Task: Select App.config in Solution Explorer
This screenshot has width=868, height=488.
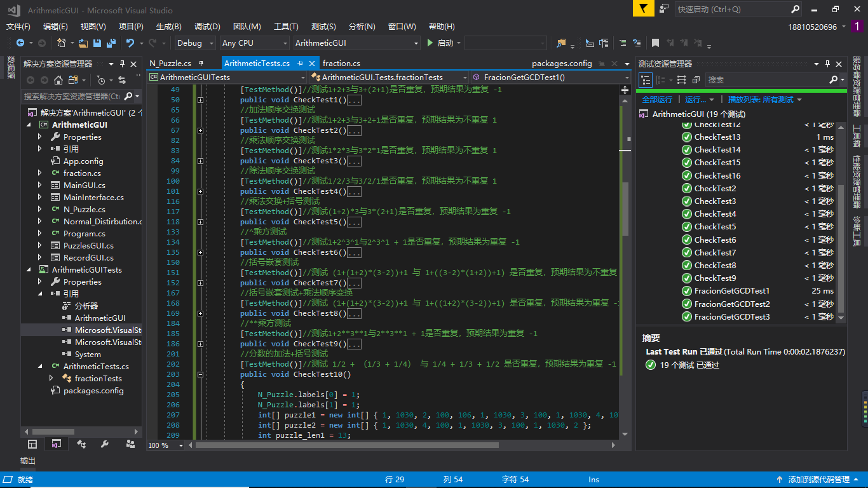Action: pos(83,161)
